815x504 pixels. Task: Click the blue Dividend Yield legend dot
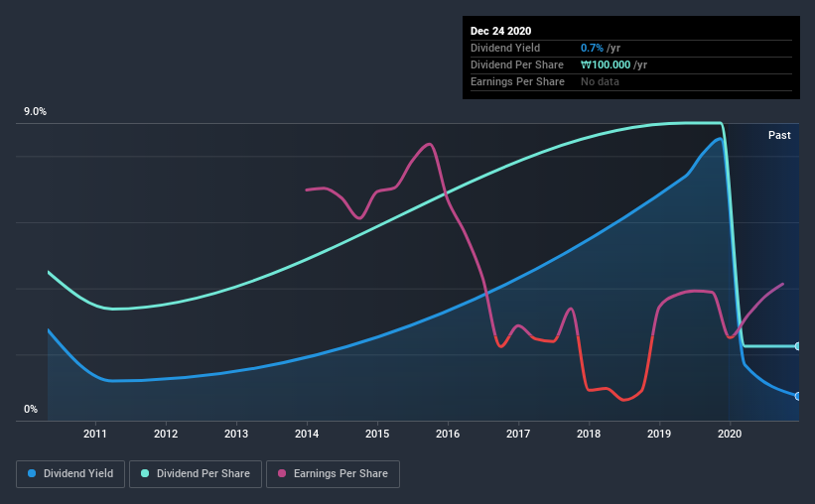pos(32,473)
